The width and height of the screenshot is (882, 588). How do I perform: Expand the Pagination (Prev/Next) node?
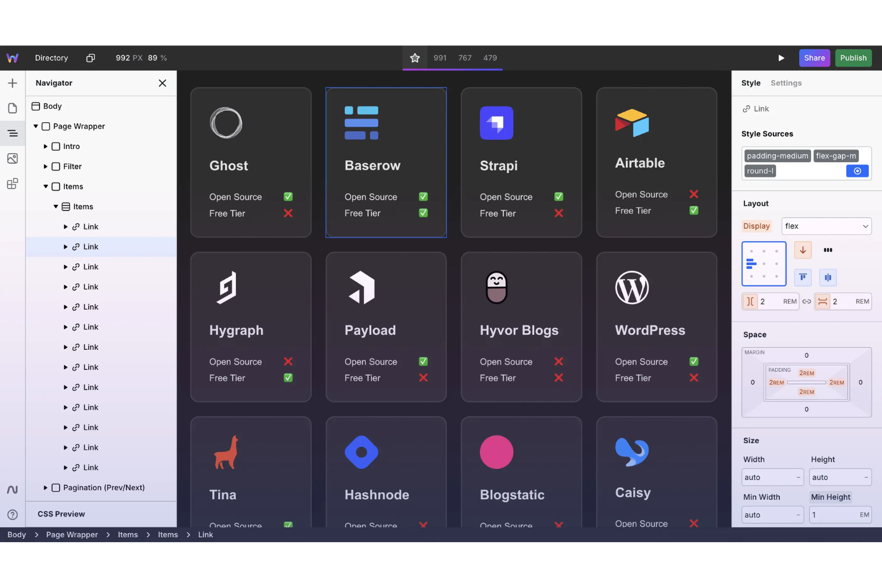click(x=45, y=488)
